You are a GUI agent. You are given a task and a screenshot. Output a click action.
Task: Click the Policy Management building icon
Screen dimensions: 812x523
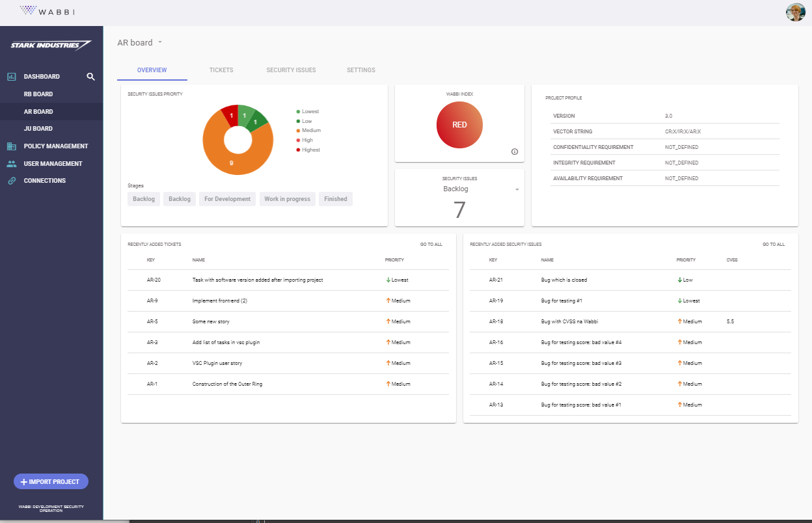coord(13,146)
